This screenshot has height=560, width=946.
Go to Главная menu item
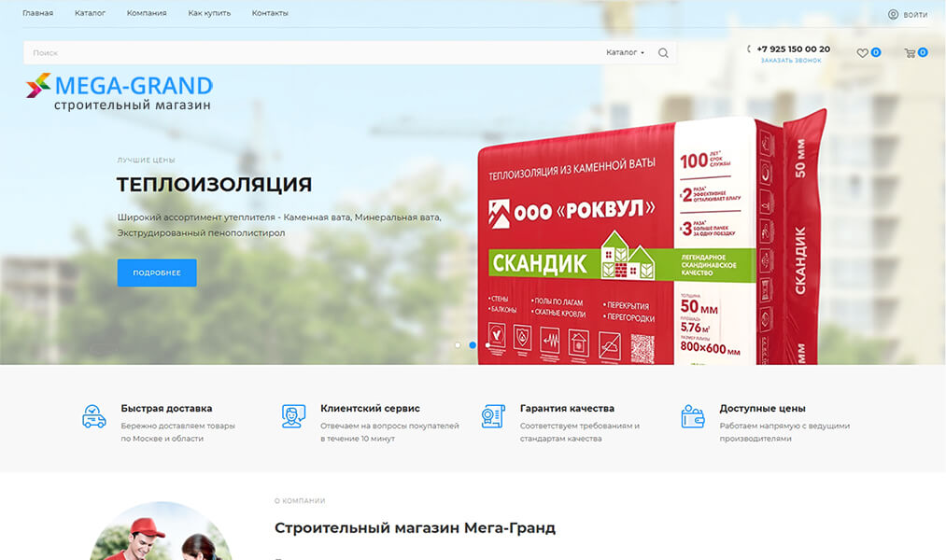coord(38,13)
